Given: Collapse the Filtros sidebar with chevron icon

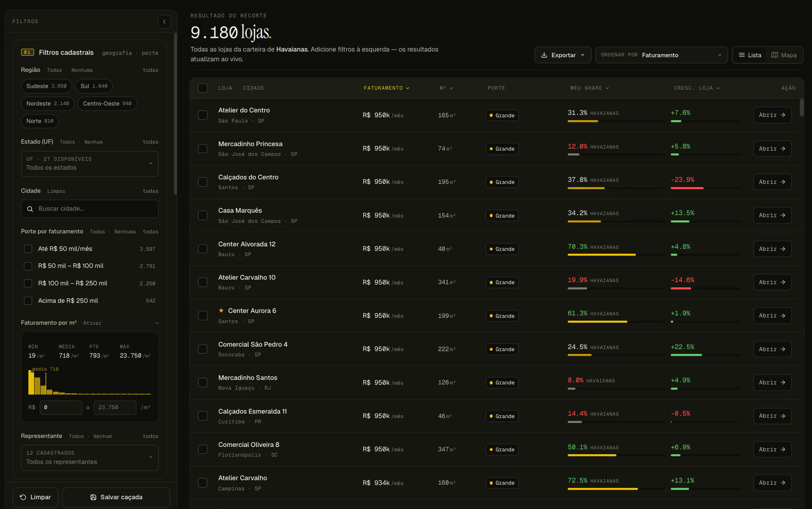Looking at the screenshot, I should point(164,22).
